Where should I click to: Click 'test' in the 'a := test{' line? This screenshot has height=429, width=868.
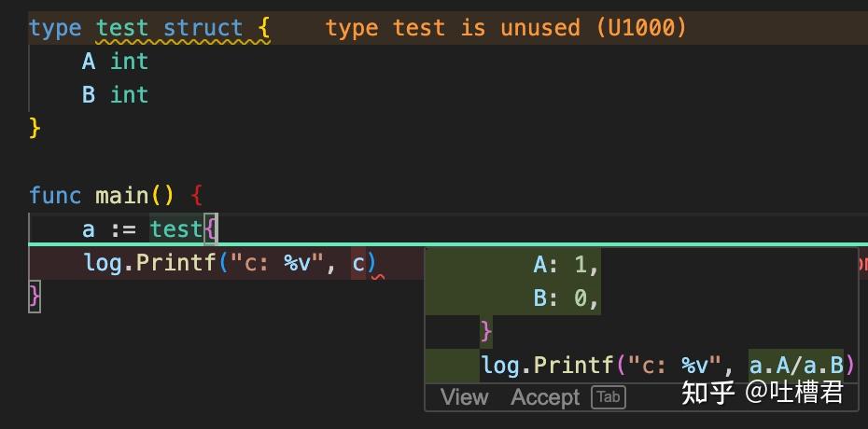[x=176, y=228]
